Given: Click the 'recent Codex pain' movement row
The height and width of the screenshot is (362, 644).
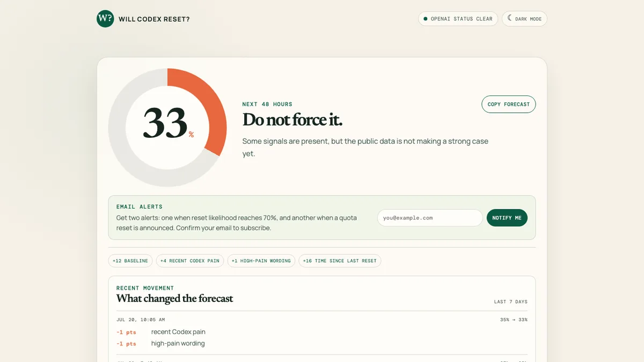Looking at the screenshot, I should coord(322,332).
